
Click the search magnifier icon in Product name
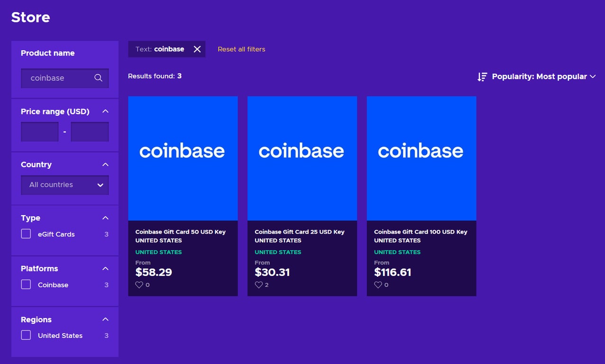98,78
